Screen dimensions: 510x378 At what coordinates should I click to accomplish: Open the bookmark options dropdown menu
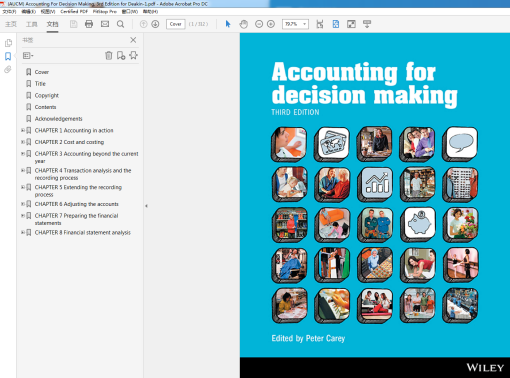tap(28, 55)
